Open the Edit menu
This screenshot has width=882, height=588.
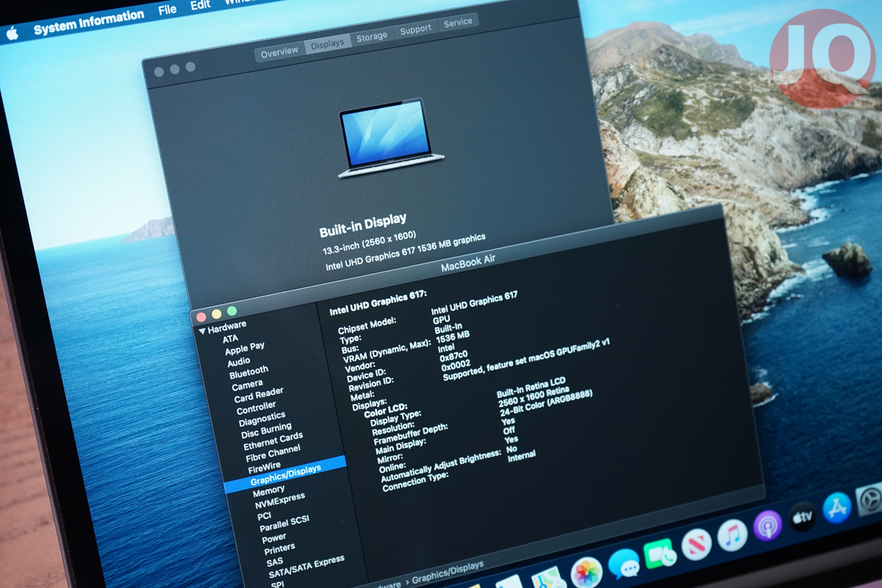click(x=200, y=4)
